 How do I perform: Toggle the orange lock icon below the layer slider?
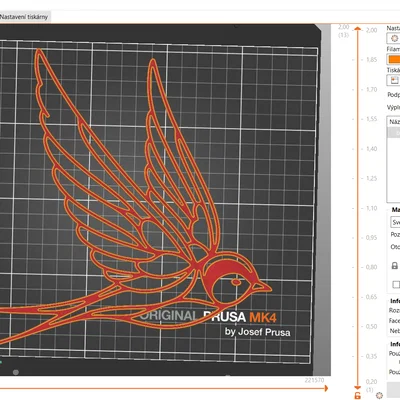pos(357,396)
